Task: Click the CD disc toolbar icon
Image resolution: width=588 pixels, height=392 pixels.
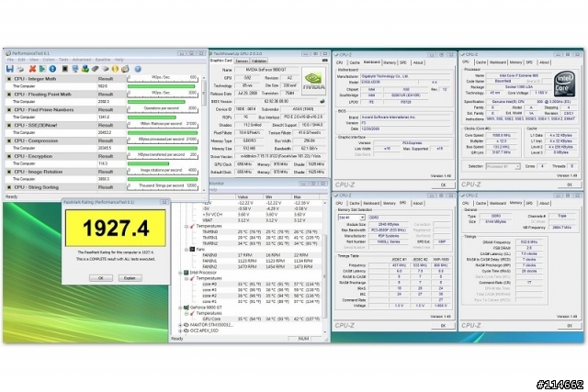Action: [x=125, y=69]
